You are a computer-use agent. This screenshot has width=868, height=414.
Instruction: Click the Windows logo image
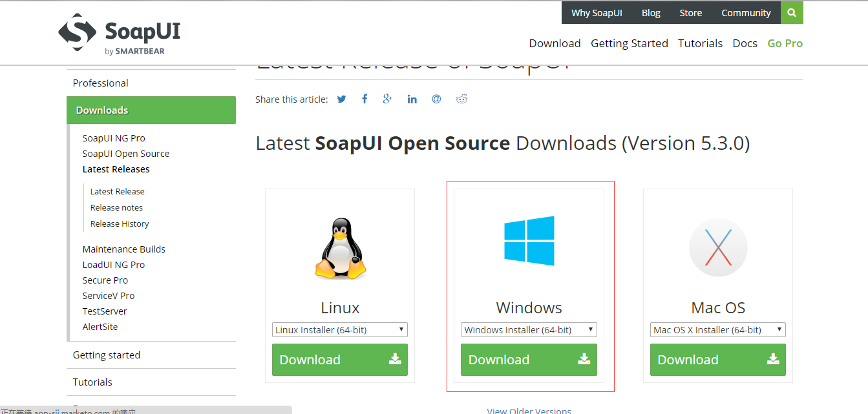(x=529, y=241)
